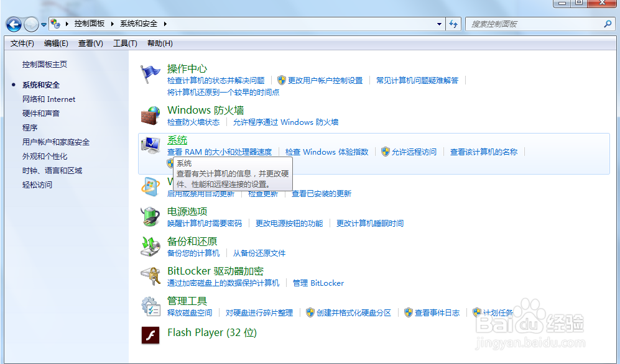Click the Control Panel icon in address bar
Screen dimensions: 620x364
click(55, 24)
